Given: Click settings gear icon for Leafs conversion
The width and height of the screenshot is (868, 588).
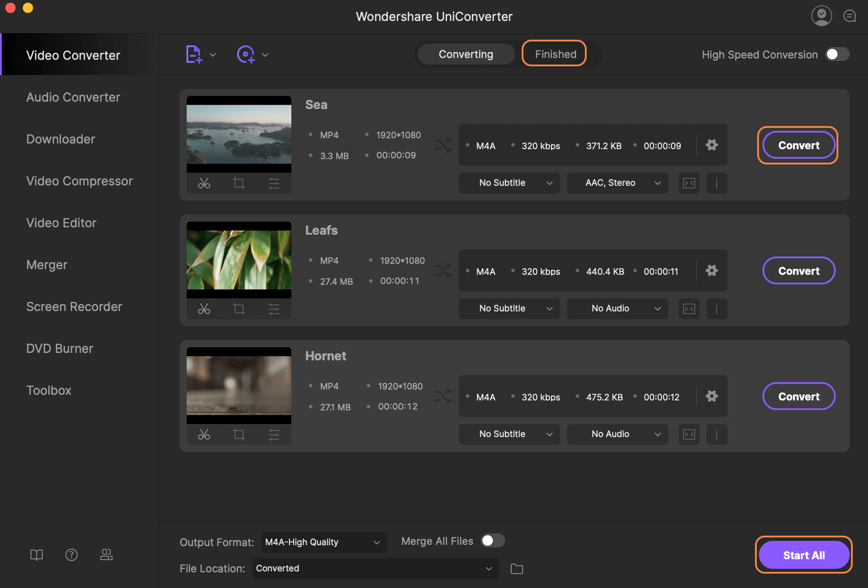Looking at the screenshot, I should pos(711,270).
